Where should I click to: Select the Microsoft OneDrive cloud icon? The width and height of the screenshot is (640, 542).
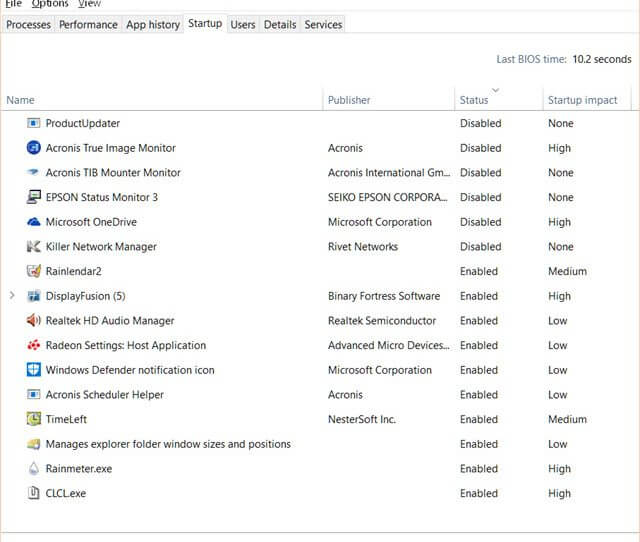point(33,222)
